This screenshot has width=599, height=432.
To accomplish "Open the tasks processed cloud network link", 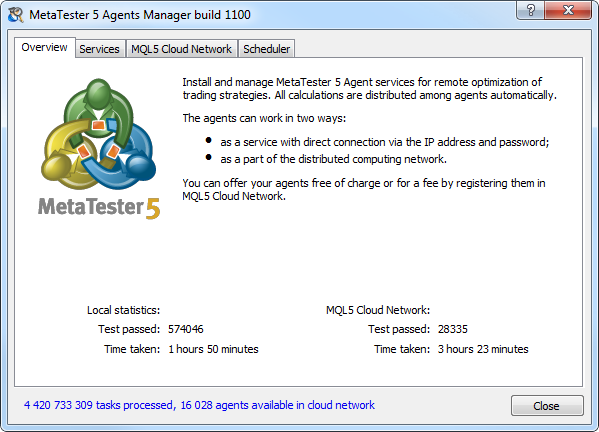I will pos(199,405).
